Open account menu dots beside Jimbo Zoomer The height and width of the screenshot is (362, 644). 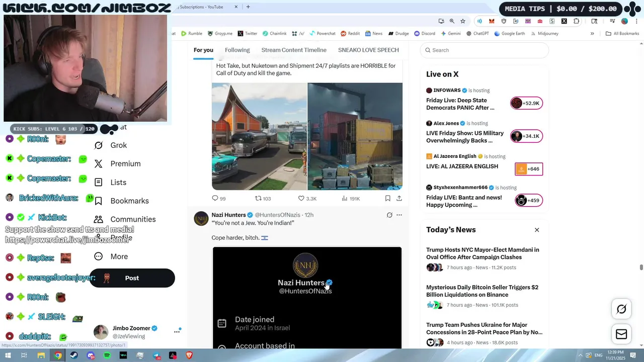[x=177, y=331]
